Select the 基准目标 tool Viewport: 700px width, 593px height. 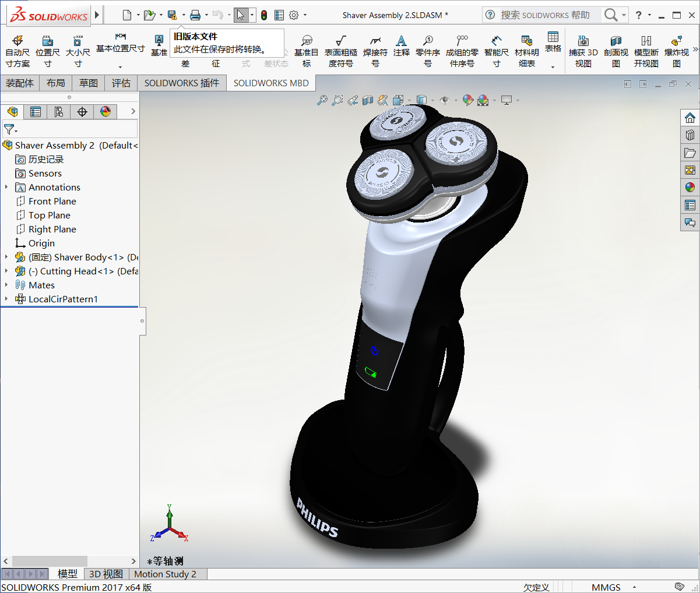pyautogui.click(x=307, y=51)
